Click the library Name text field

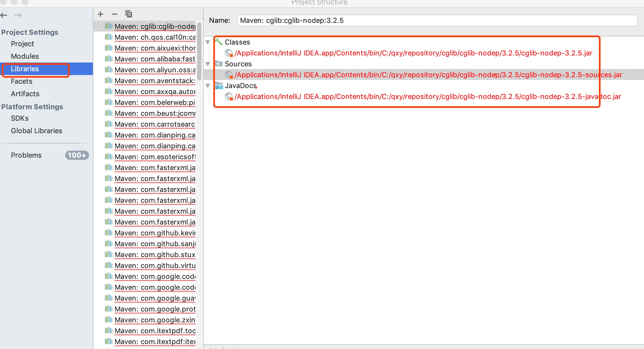[437, 20]
